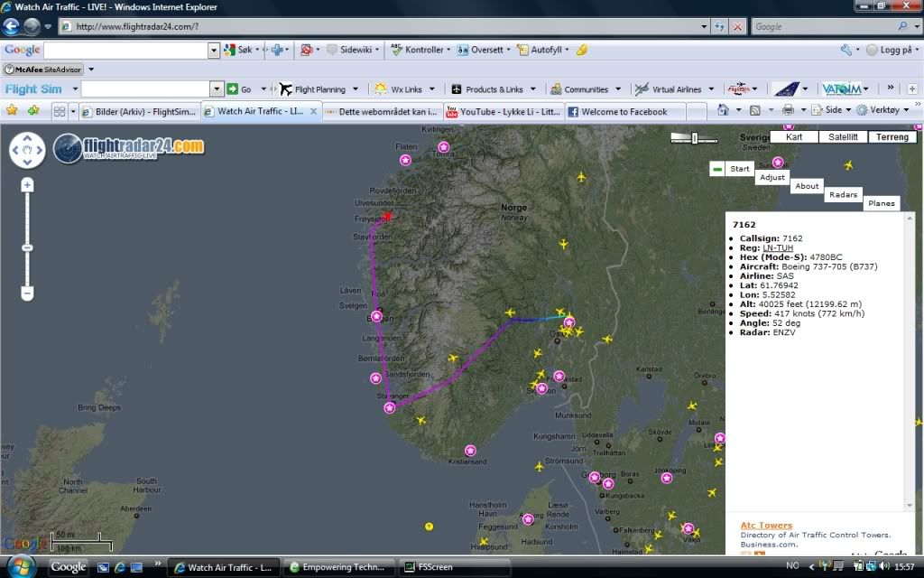Click the Planes button on map panel
The height and width of the screenshot is (578, 924).
(x=882, y=203)
